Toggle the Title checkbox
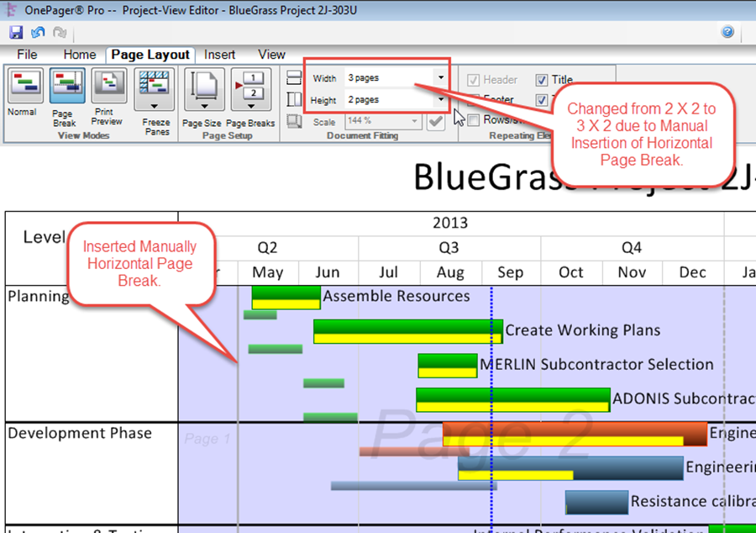Viewport: 756px width, 533px height. [x=542, y=80]
